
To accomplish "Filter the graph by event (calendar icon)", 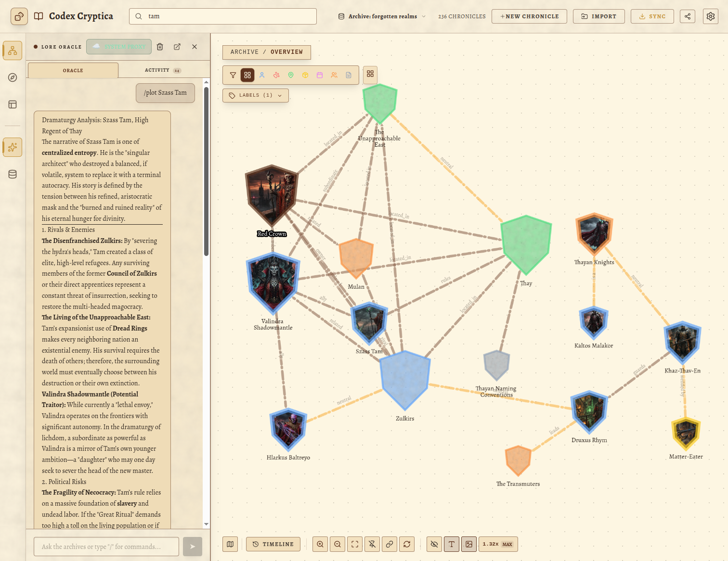I will pyautogui.click(x=320, y=75).
